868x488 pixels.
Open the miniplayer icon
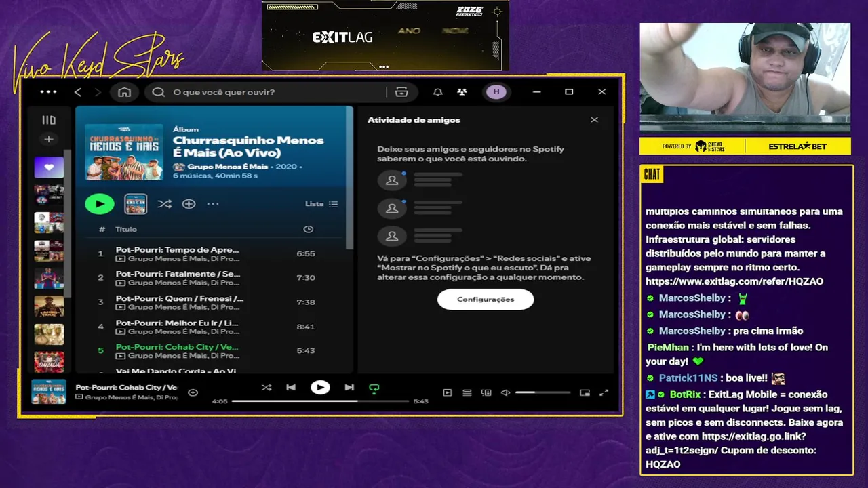[585, 392]
